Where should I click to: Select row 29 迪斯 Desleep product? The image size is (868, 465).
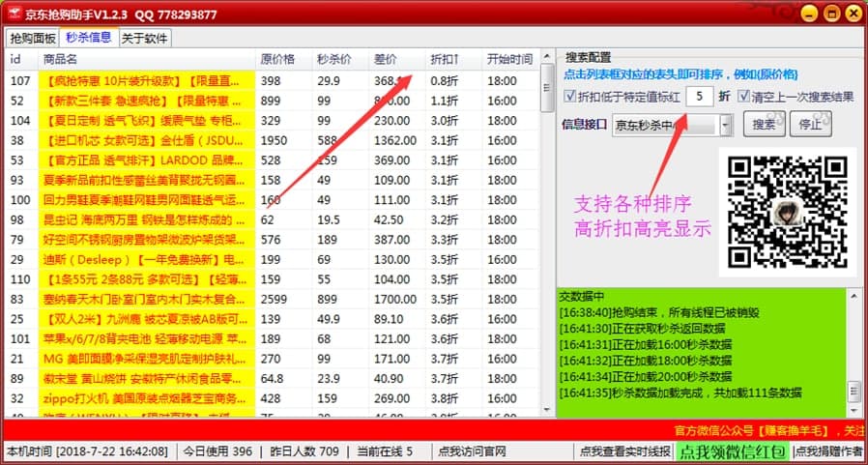tap(272, 260)
